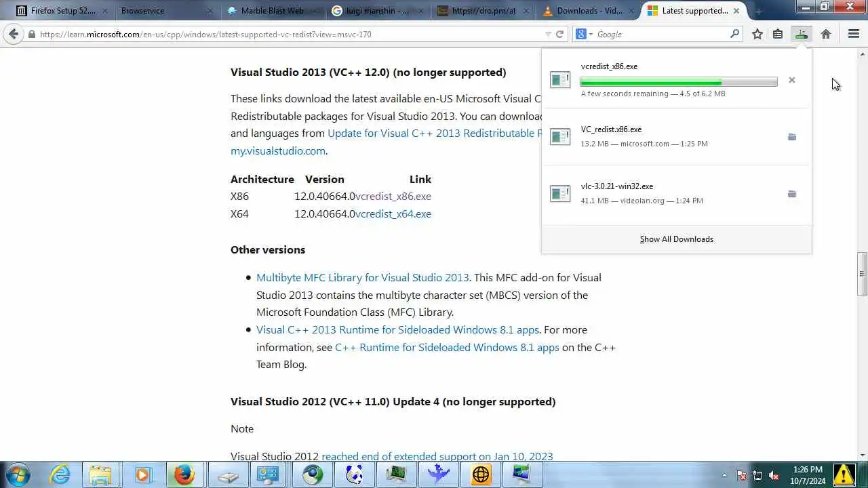Switch to the Marble Blast Web tab
The height and width of the screenshot is (488, 868).
[273, 11]
